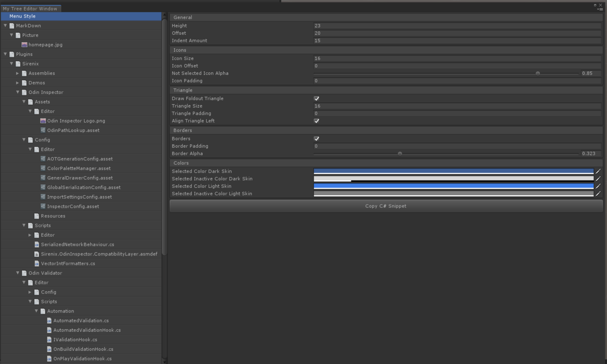Click the Resources folder icon
The height and width of the screenshot is (364, 607).
click(37, 216)
